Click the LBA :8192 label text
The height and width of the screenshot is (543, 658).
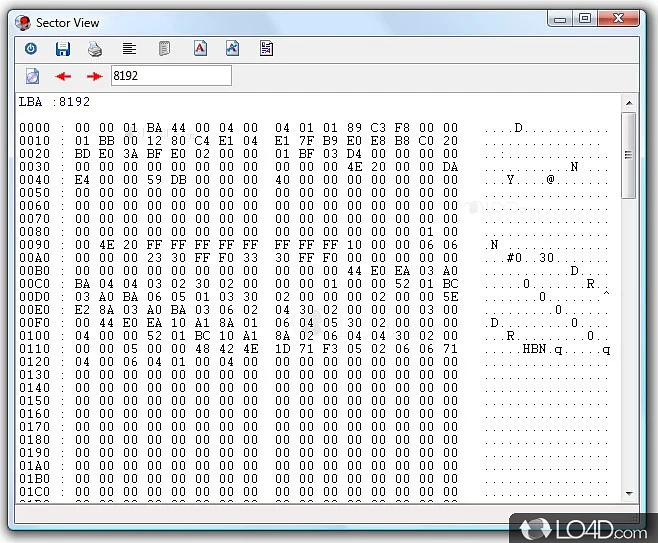coord(55,102)
